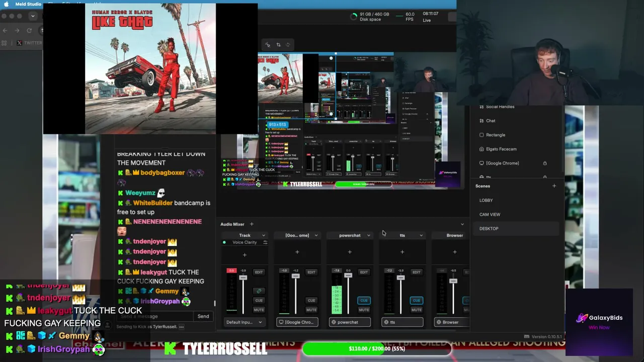Mute the powerchat channel

(364, 310)
